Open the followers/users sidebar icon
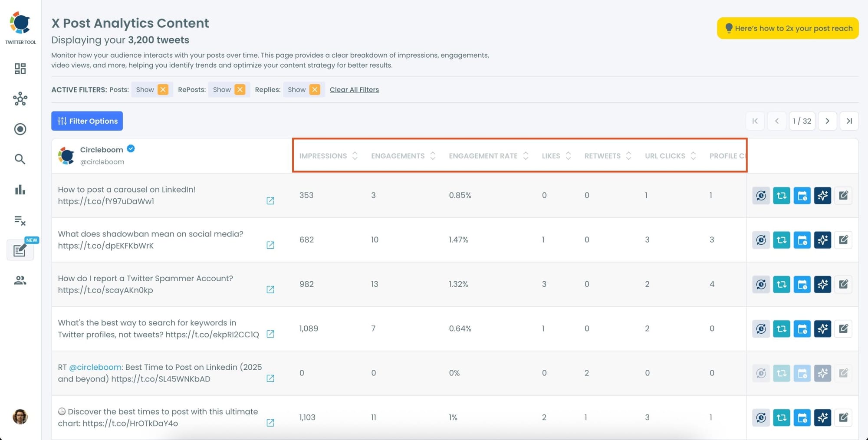868x440 pixels. click(x=20, y=280)
